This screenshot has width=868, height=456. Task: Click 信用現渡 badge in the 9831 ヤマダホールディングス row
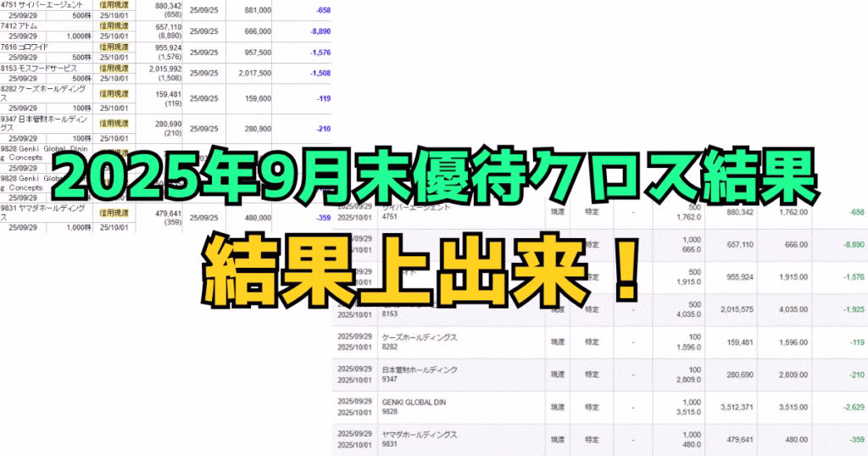(114, 212)
